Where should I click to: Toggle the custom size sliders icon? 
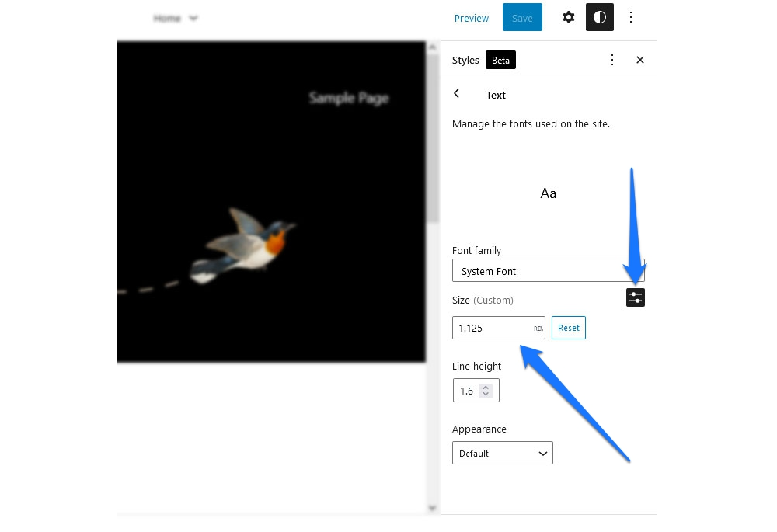pyautogui.click(x=636, y=297)
